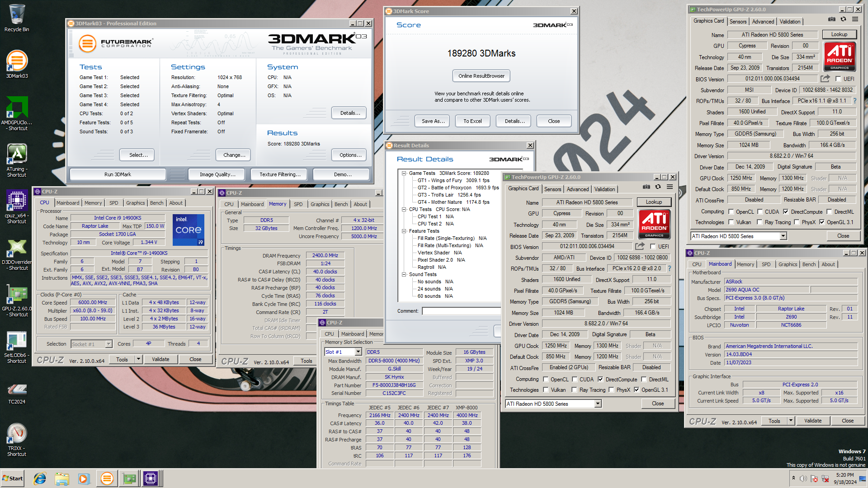Image resolution: width=868 pixels, height=488 pixels.
Task: Toggle OpenCL checkbox in top GPU-Z window
Action: pos(731,211)
